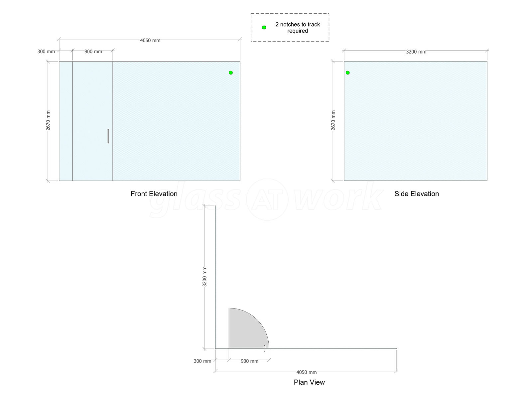Viewport: 532px width, 399px height.
Task: Click the 2670 mm height label beside the Front Elevation
Action: [x=48, y=120]
